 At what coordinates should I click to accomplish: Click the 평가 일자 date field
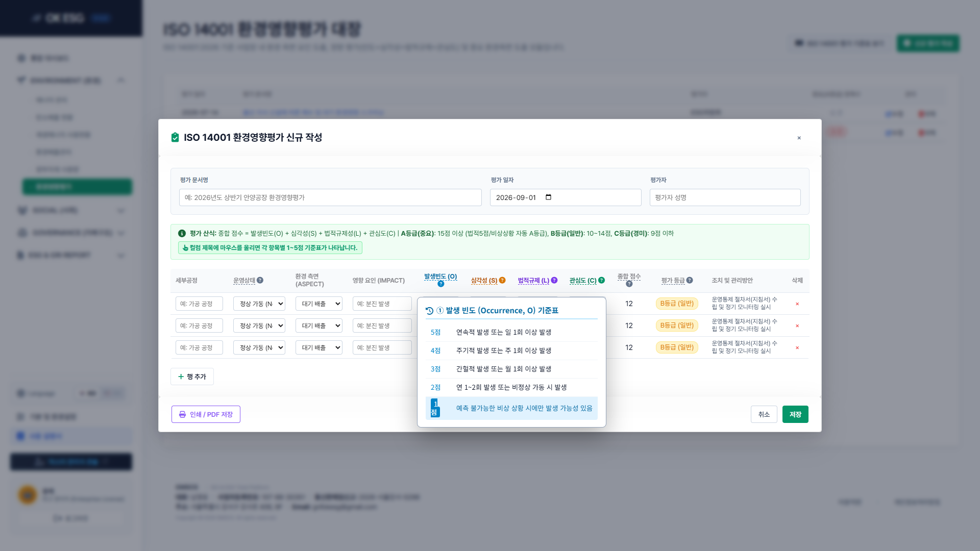coord(566,197)
